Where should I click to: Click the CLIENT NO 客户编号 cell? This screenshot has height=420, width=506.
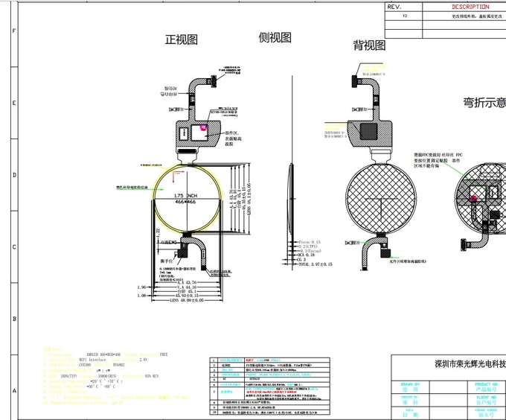[x=487, y=400]
